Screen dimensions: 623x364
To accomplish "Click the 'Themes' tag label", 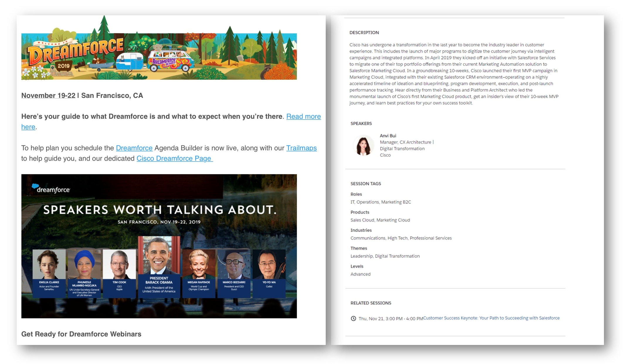I will click(x=359, y=248).
